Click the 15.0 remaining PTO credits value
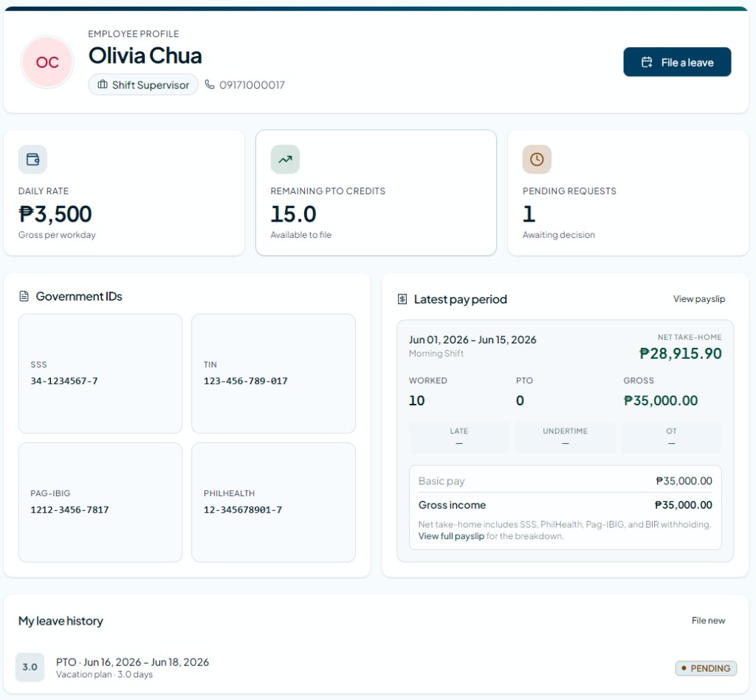Viewport: 756px width, 700px height. coord(293,214)
